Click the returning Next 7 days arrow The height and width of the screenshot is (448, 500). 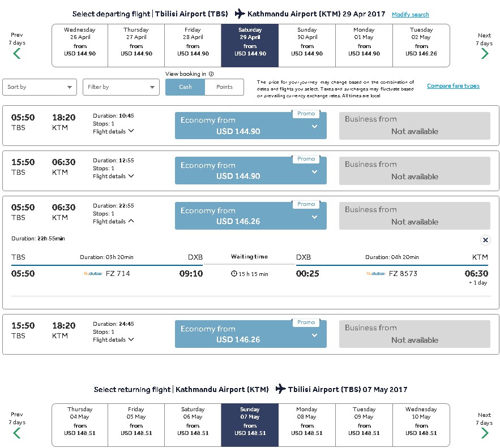click(x=485, y=433)
